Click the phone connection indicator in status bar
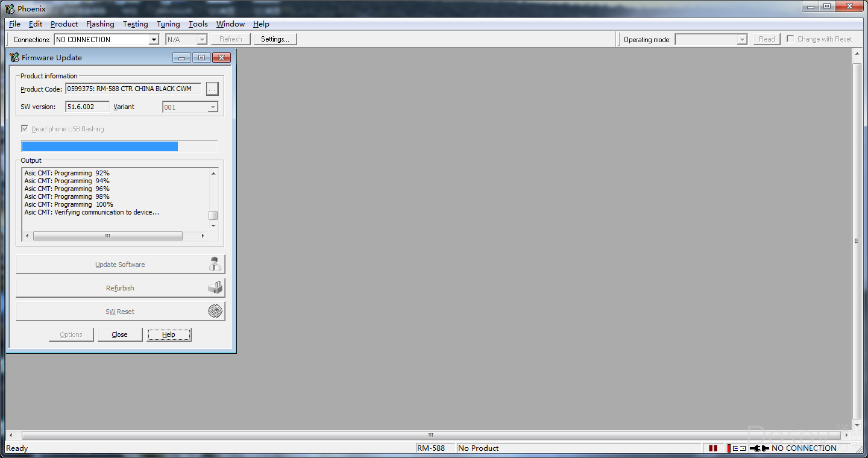868x458 pixels. [736, 448]
